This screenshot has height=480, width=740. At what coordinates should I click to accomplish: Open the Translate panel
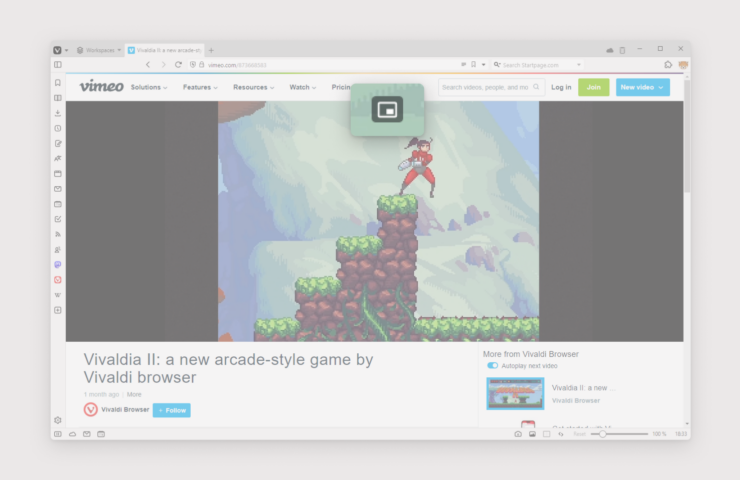point(58,159)
